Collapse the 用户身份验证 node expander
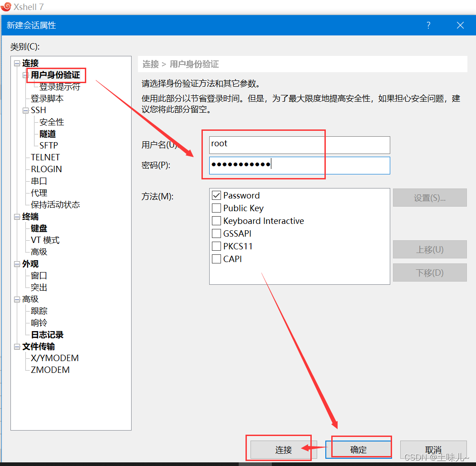The image size is (476, 466). pyautogui.click(x=25, y=75)
